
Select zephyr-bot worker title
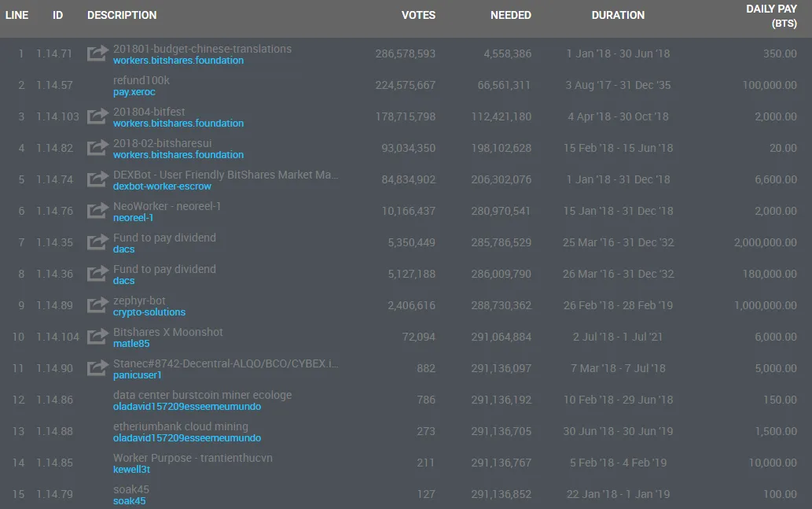139,301
